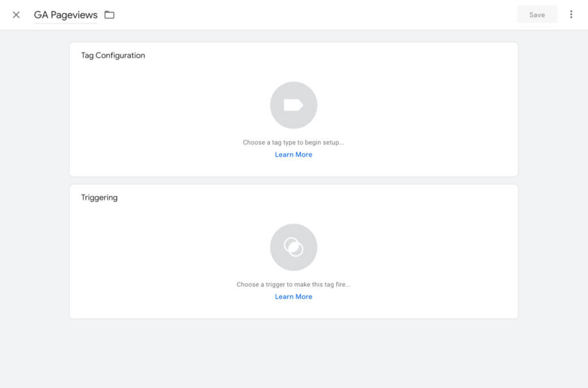Click the text 'Choose a tag type to begin setup'

point(293,142)
